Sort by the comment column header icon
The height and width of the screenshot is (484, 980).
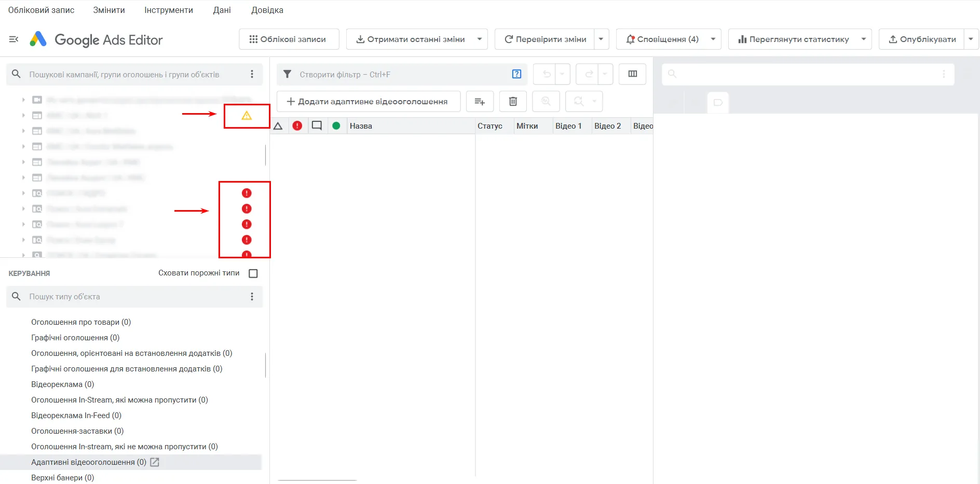317,126
